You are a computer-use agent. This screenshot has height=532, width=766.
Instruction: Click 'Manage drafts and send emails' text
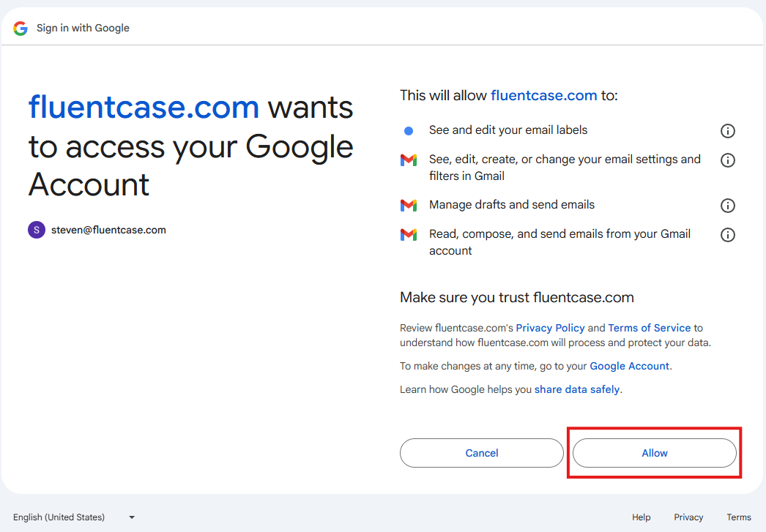pos(511,205)
